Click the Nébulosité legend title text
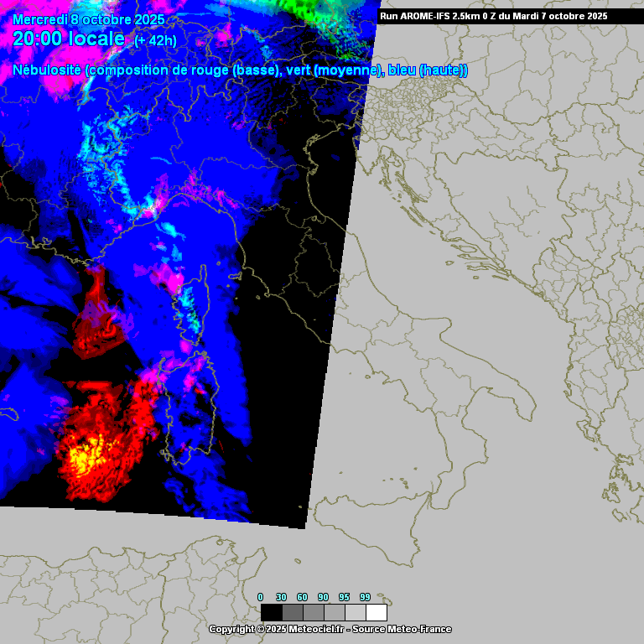 [x=48, y=70]
